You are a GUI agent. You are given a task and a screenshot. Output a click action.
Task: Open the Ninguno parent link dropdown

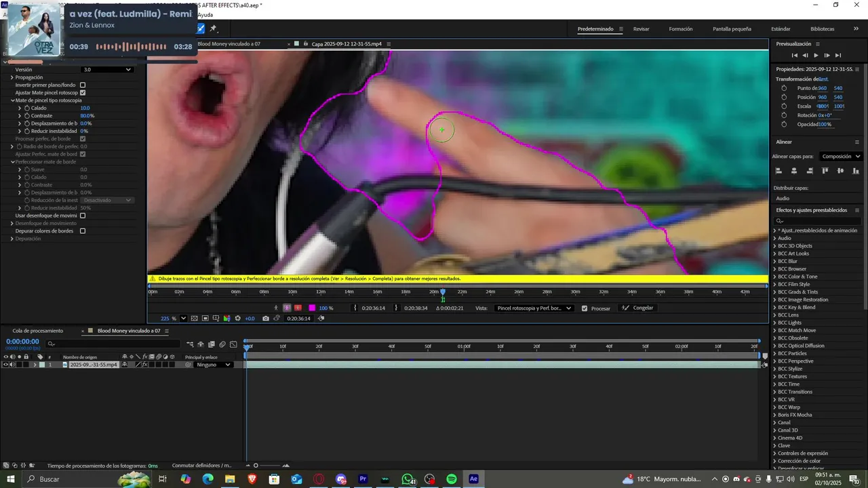click(214, 365)
